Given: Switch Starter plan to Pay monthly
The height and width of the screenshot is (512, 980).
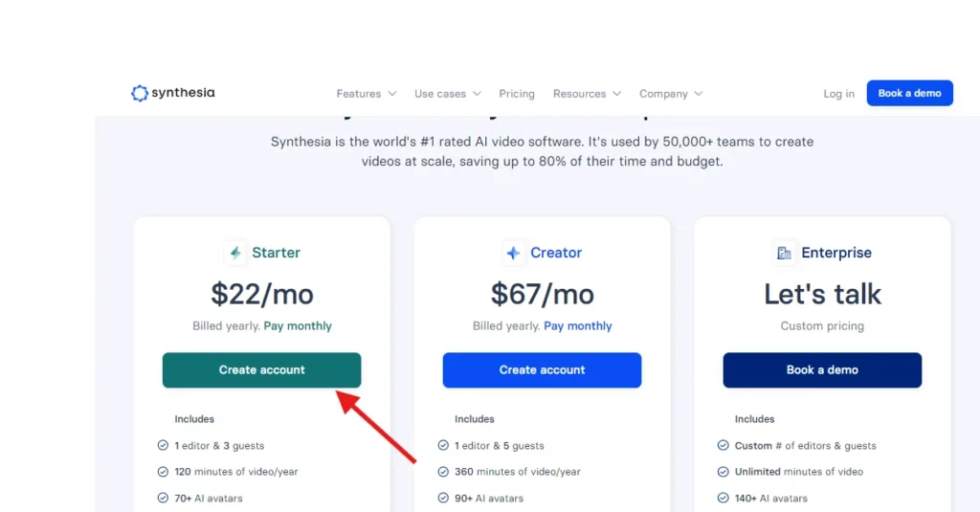Looking at the screenshot, I should pyautogui.click(x=298, y=325).
